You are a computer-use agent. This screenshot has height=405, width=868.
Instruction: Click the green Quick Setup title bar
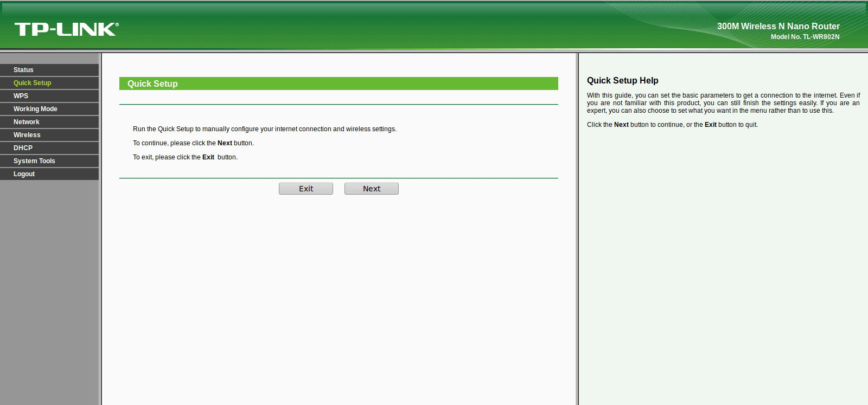tap(339, 83)
